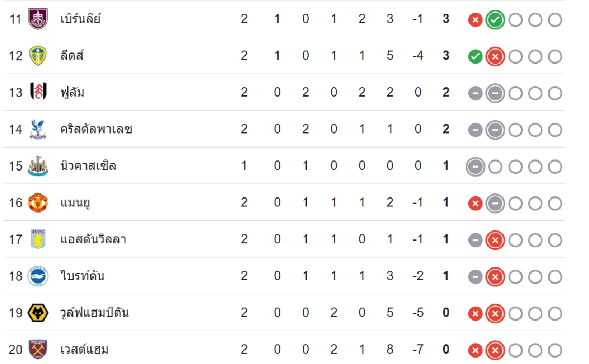Open the คริสตัลพาเลซ team link
589x364 pixels.
click(96, 129)
